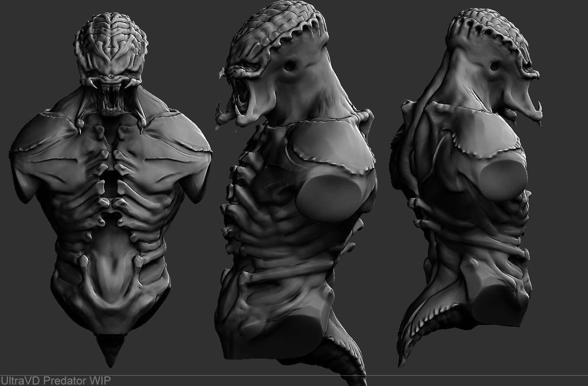Click the "UltraVD Predator WIP" caption text
Viewport: 588px width, 386px height.
pos(56,381)
